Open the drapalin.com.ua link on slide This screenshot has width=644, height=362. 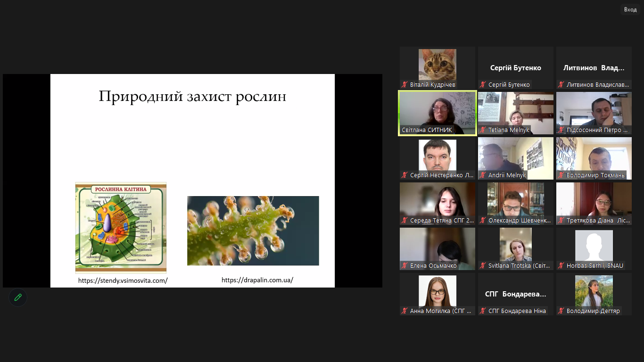coord(257,280)
